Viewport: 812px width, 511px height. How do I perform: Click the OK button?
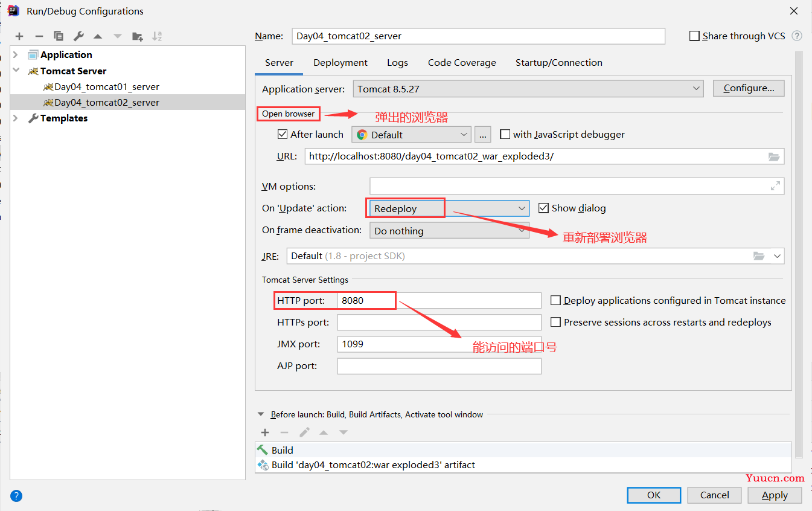(654, 495)
